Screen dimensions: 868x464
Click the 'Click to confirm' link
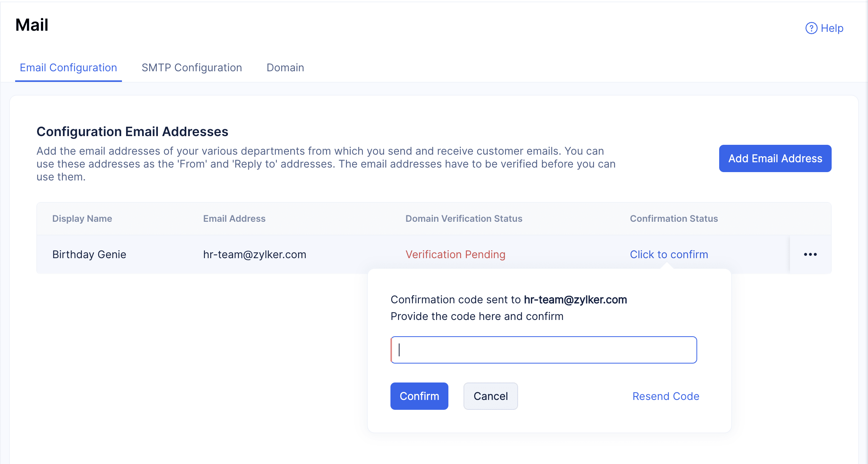point(669,254)
